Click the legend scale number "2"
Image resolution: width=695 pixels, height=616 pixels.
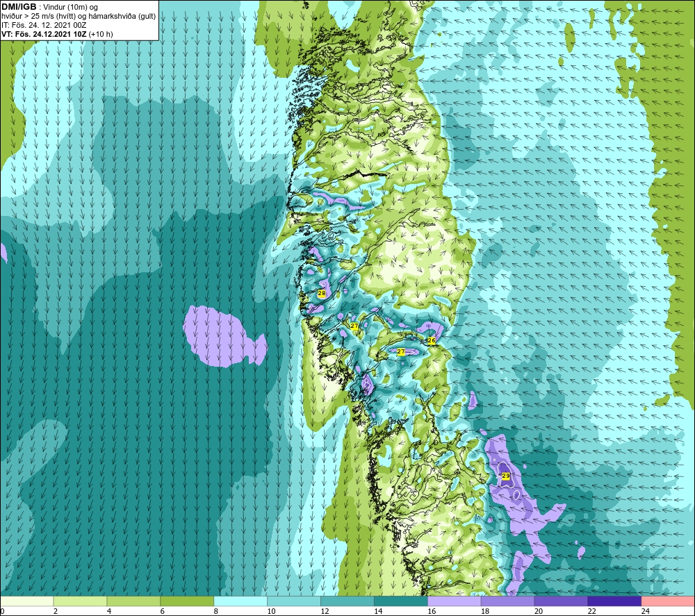click(56, 611)
